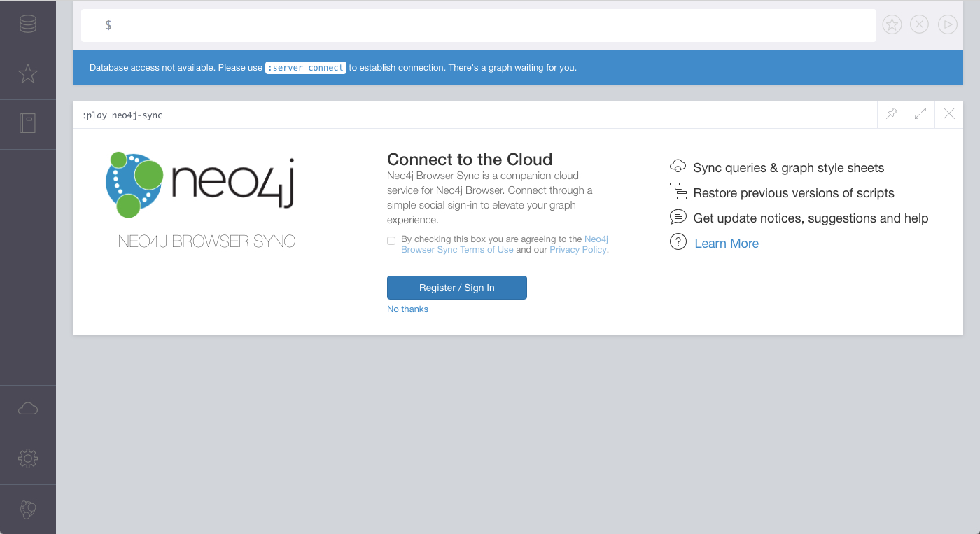980x534 pixels.
Task: Open the database information sidebar icon
Action: click(28, 24)
